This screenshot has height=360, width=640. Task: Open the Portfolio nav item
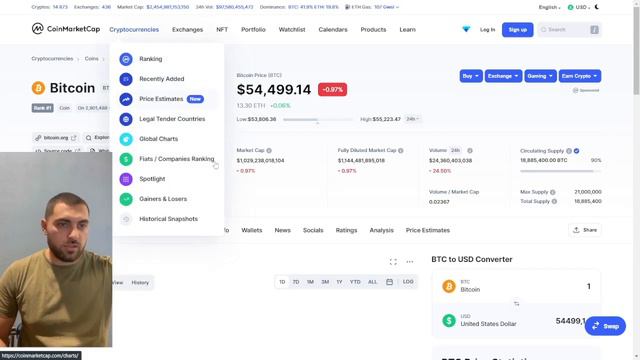point(253,30)
